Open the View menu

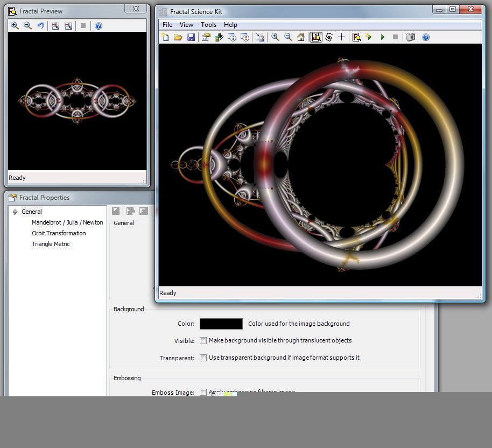tap(186, 24)
